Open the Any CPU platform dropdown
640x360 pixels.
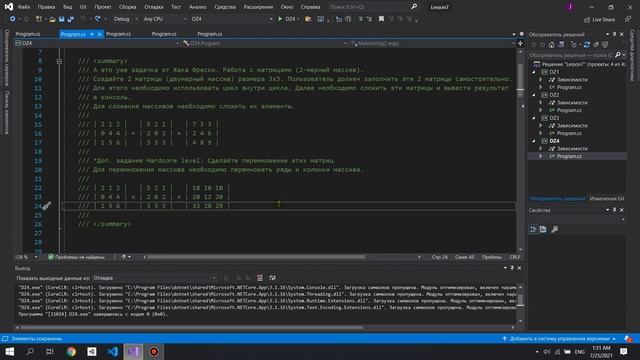(x=165, y=19)
